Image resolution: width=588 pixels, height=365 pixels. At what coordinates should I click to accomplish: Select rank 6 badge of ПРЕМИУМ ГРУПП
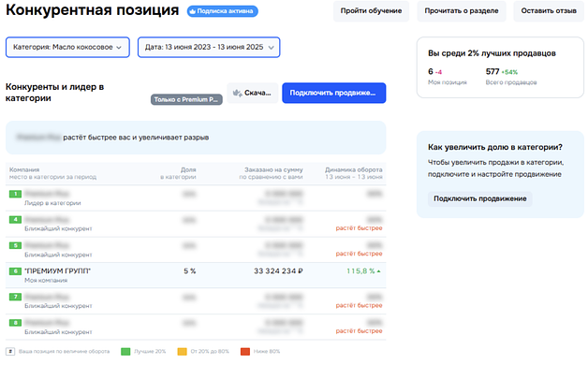coord(15,270)
